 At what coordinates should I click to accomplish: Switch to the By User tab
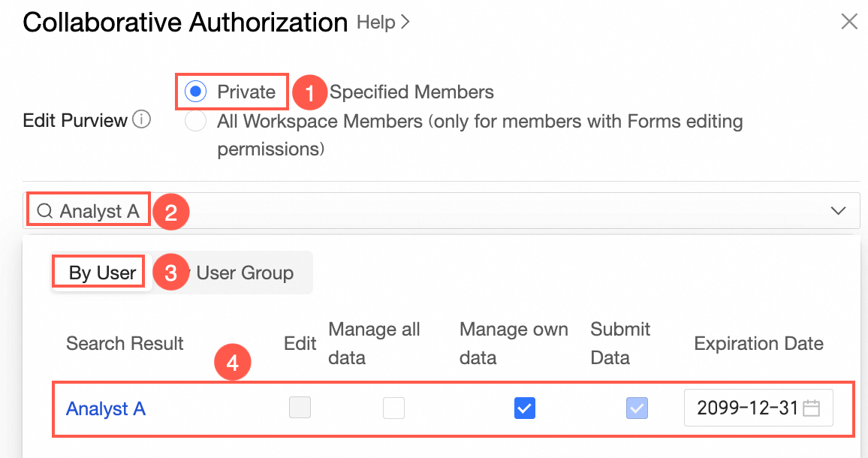(x=102, y=273)
